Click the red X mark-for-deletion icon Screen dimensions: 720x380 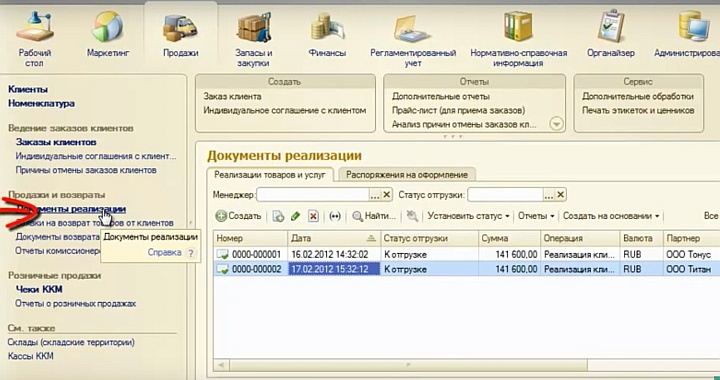click(x=313, y=216)
